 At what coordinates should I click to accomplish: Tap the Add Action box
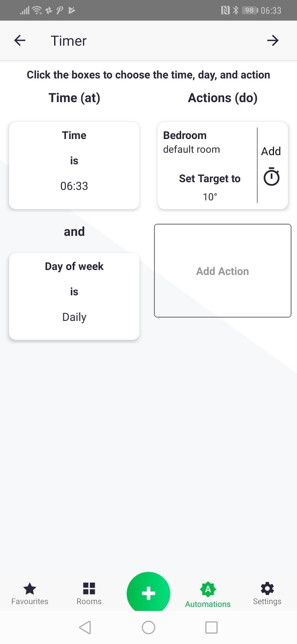click(x=222, y=271)
